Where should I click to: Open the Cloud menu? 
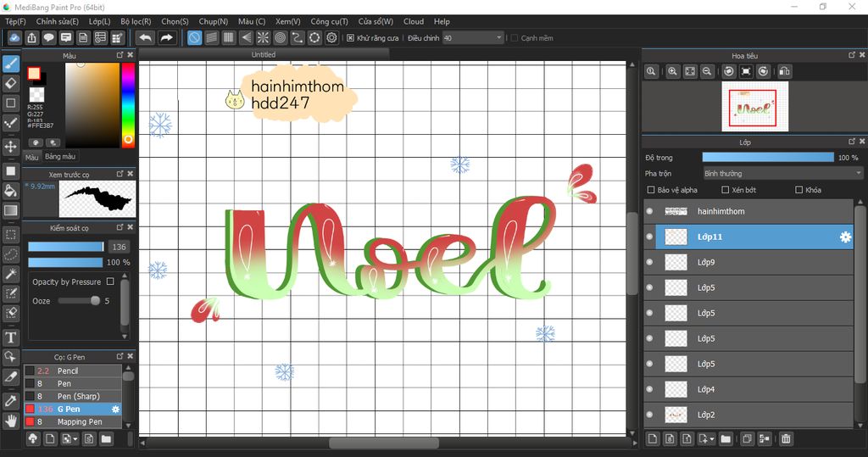pyautogui.click(x=414, y=21)
